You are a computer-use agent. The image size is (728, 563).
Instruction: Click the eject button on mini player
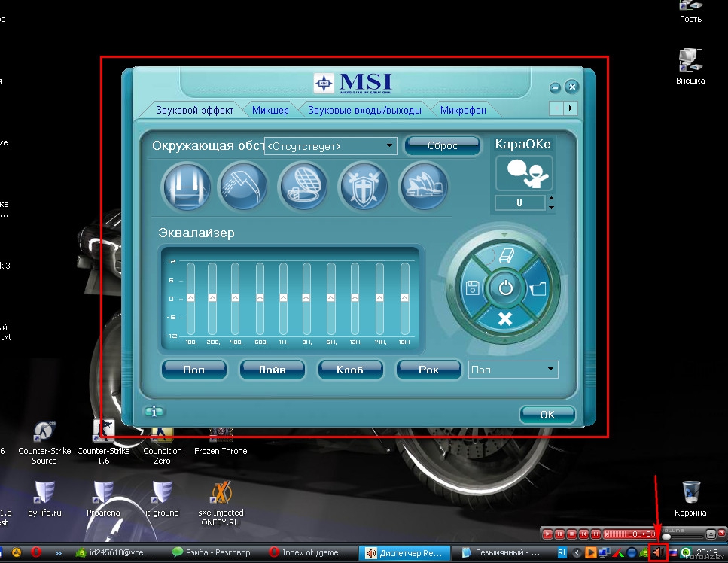pos(711,534)
